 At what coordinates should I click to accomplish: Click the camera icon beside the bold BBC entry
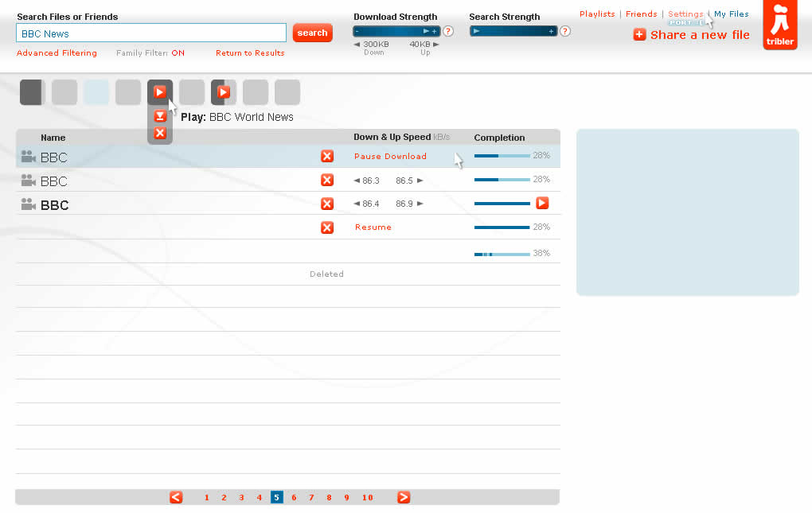tap(29, 204)
